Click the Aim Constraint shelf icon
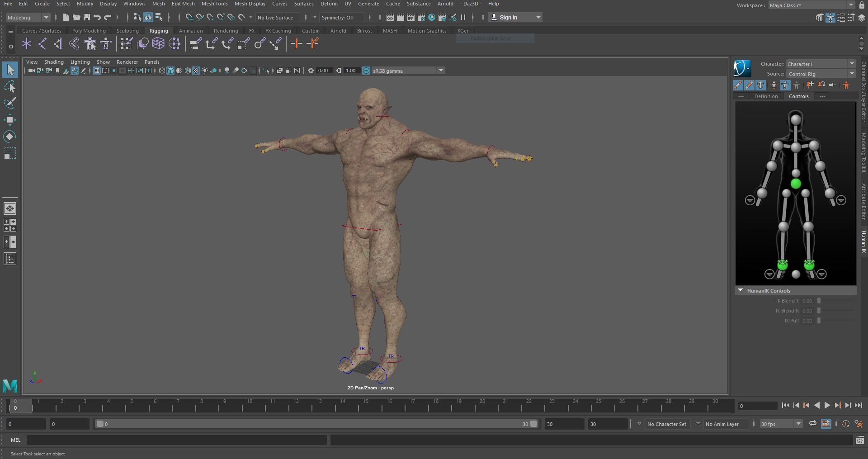868x459 pixels. pos(259,44)
